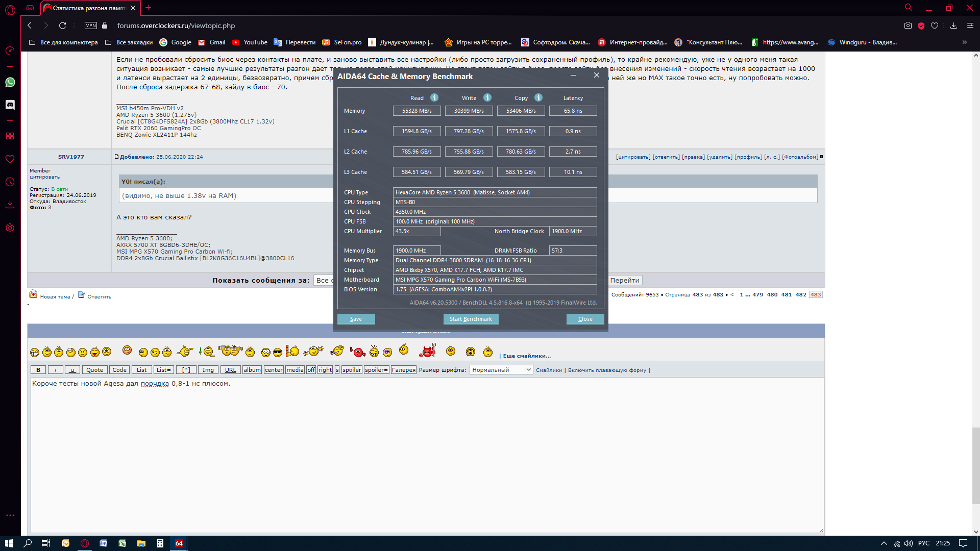Viewport: 980px width, 551px height.
Task: Expand hidden bookmarks chevron
Action: [x=964, y=42]
